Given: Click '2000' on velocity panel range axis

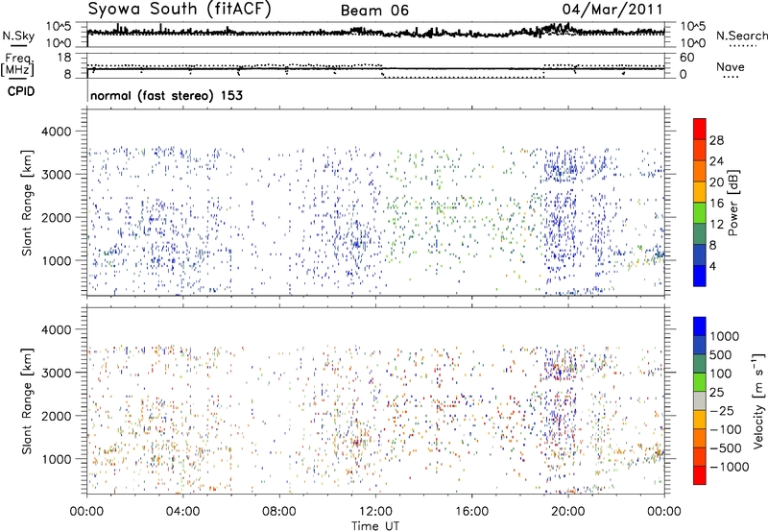Looking at the screenshot, I should tap(56, 416).
